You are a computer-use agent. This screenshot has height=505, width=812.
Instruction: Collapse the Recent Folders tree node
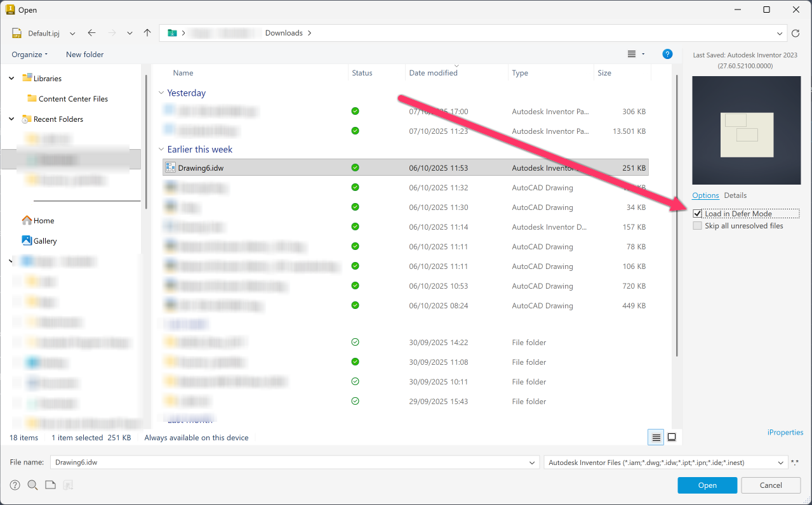coord(11,119)
